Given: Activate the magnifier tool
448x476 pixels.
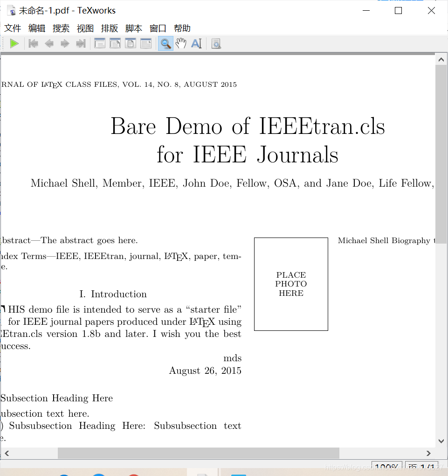Looking at the screenshot, I should [165, 44].
